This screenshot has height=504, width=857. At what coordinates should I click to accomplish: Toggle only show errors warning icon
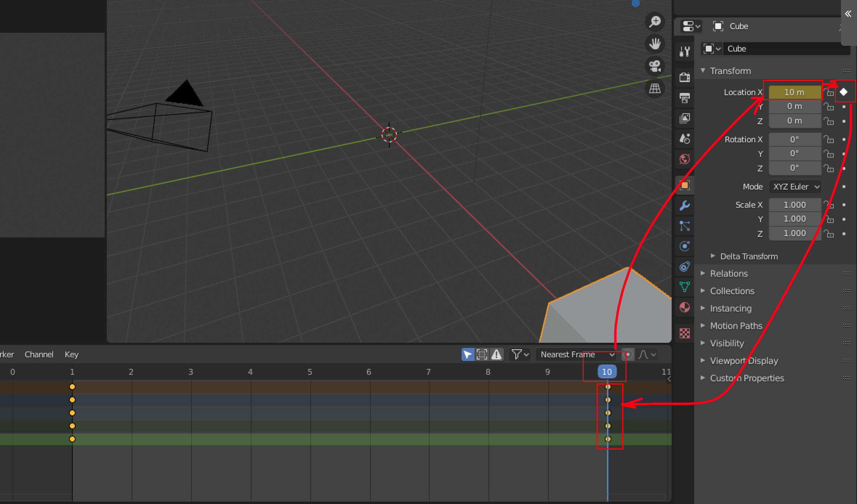coord(496,354)
